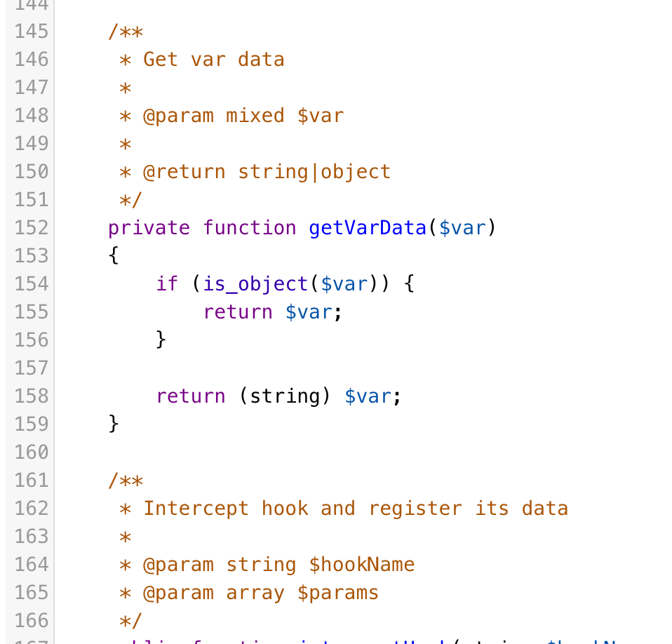672x644 pixels.
Task: Click the is_object function call
Action: 255,284
